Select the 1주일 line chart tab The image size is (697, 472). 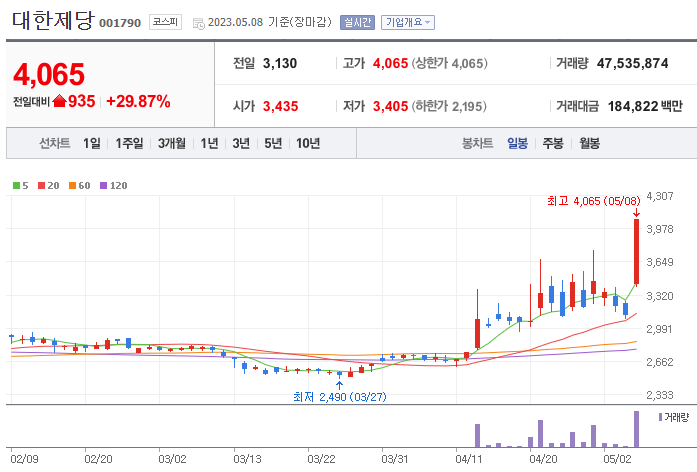(x=129, y=143)
